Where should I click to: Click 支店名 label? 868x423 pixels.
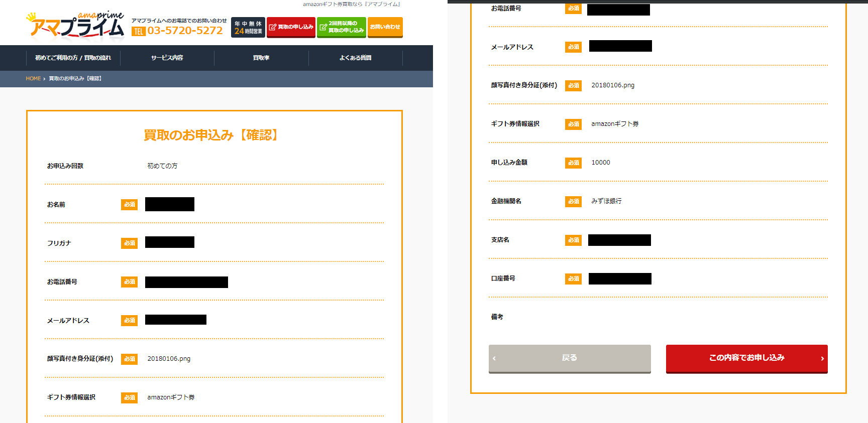tap(500, 240)
